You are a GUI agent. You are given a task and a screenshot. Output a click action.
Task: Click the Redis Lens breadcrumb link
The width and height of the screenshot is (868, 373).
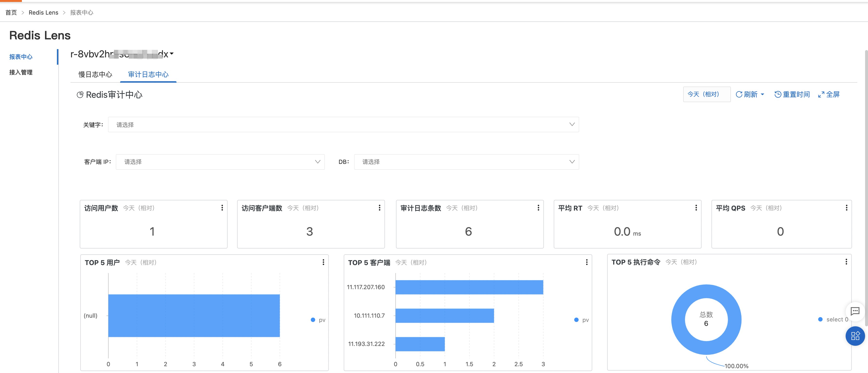pyautogui.click(x=44, y=12)
